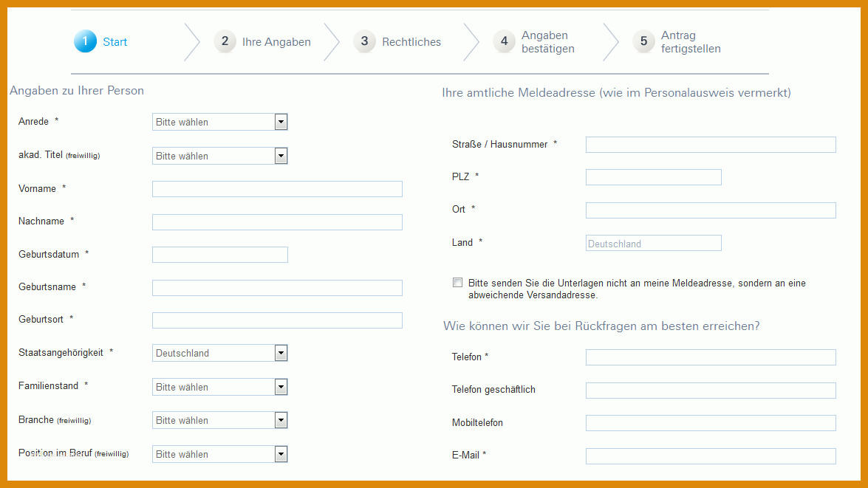Focus the Geburtsdatum input field
Image resolution: width=868 pixels, height=488 pixels.
[x=219, y=255]
